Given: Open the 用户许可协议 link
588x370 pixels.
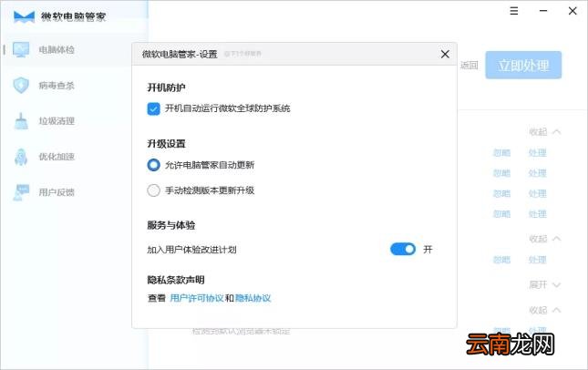Looking at the screenshot, I should 197,298.
